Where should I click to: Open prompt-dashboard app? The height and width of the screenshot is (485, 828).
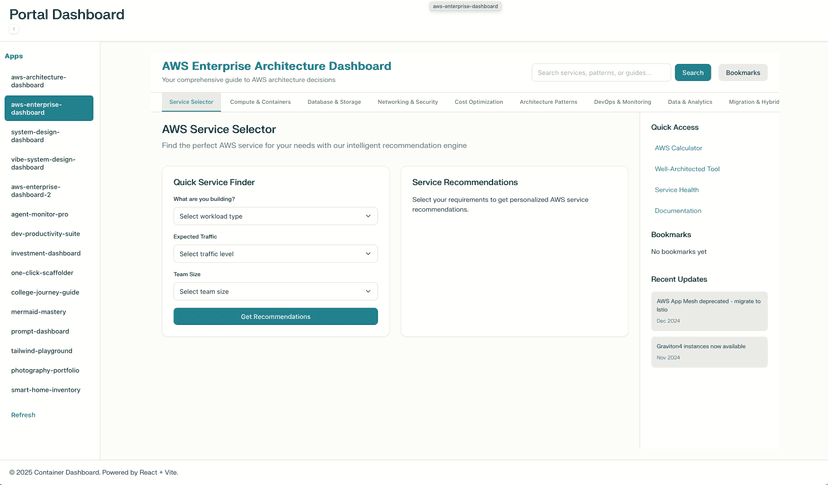49,331
